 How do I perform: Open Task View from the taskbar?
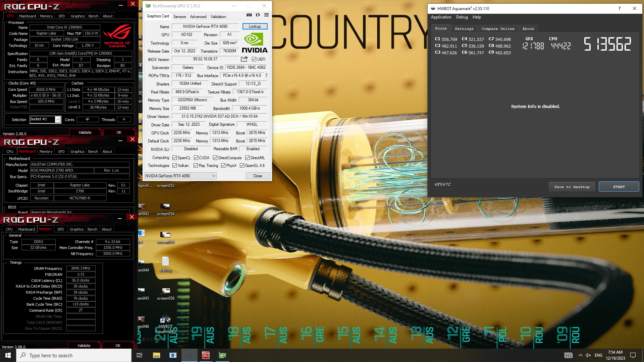click(140, 355)
